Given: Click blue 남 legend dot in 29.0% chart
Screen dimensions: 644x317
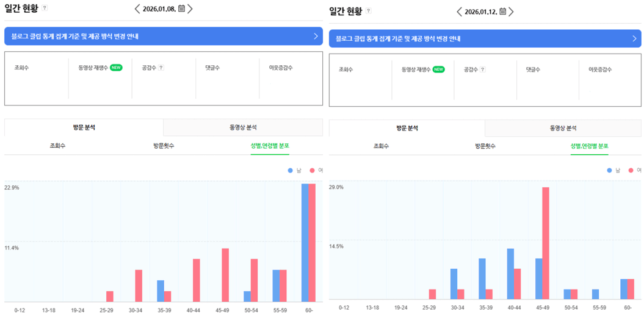Looking at the screenshot, I should tap(610, 170).
